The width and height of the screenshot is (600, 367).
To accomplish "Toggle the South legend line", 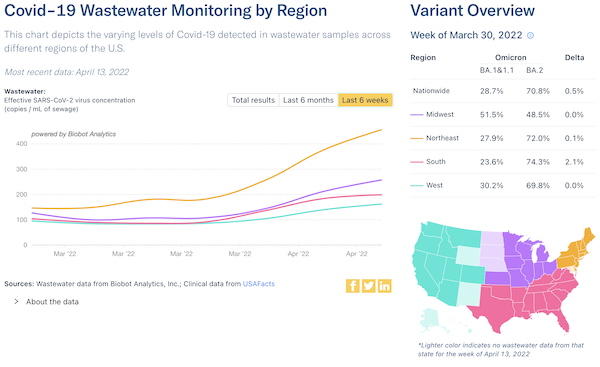I will pyautogui.click(x=428, y=162).
